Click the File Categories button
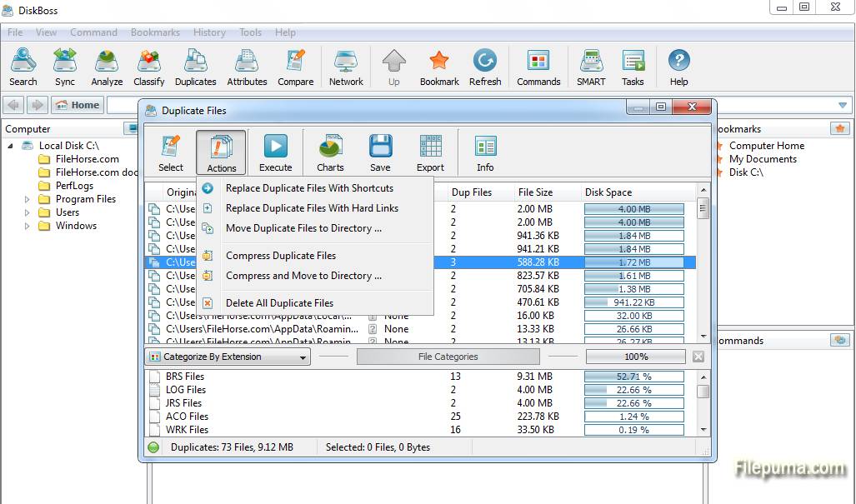The image size is (856, 504). [448, 357]
